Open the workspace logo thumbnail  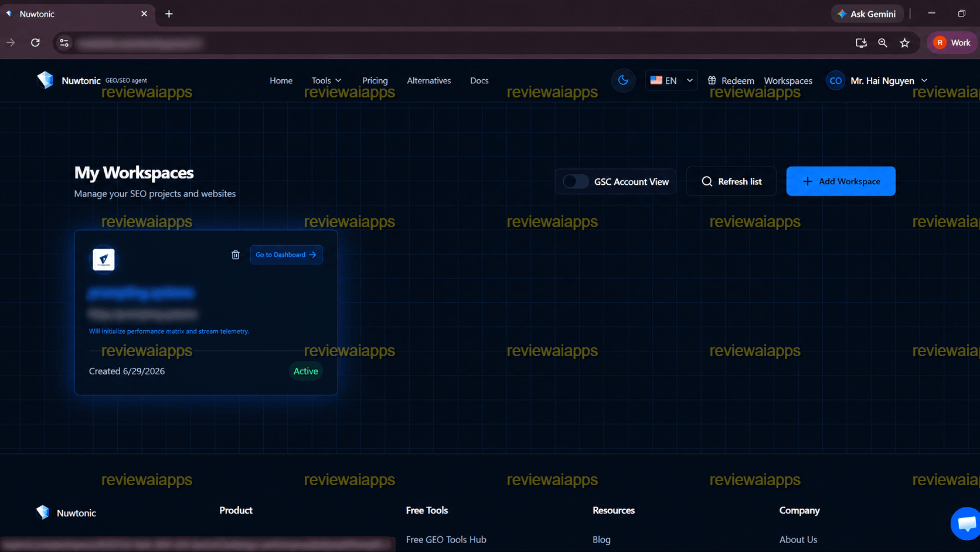(104, 259)
